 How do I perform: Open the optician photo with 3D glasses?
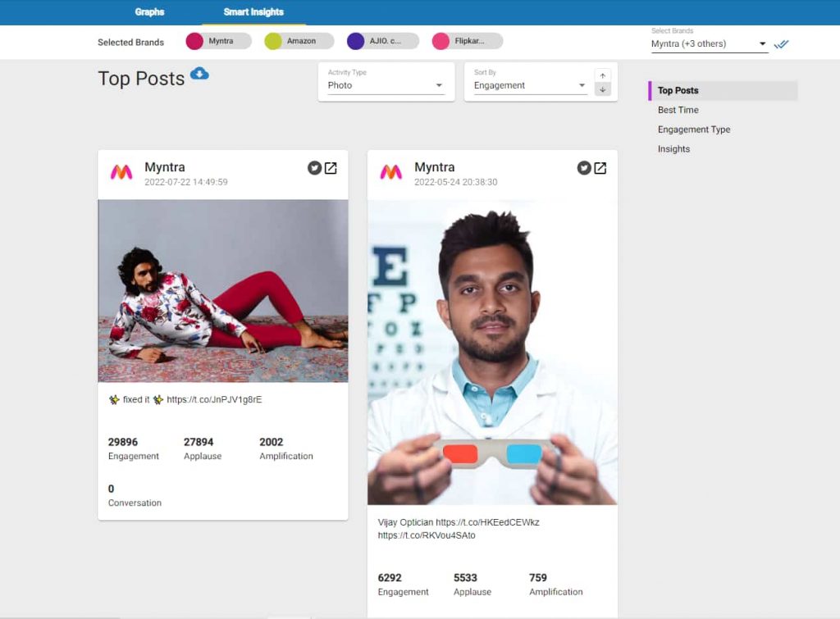pos(492,353)
